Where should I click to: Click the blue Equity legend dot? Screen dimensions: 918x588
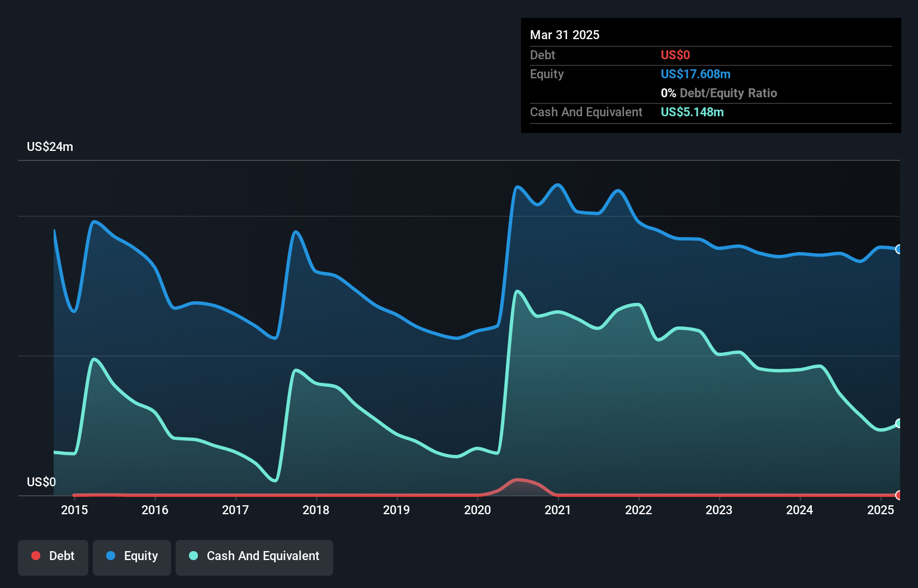[111, 556]
